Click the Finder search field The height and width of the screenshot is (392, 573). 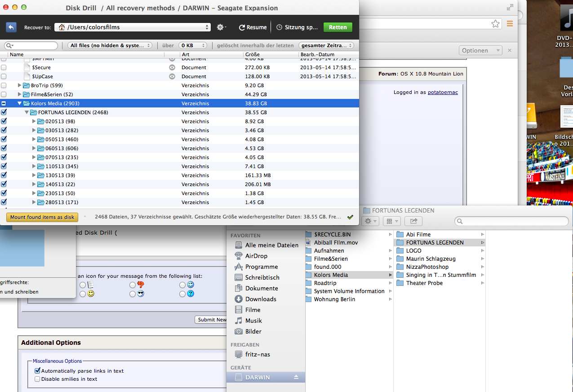511,221
